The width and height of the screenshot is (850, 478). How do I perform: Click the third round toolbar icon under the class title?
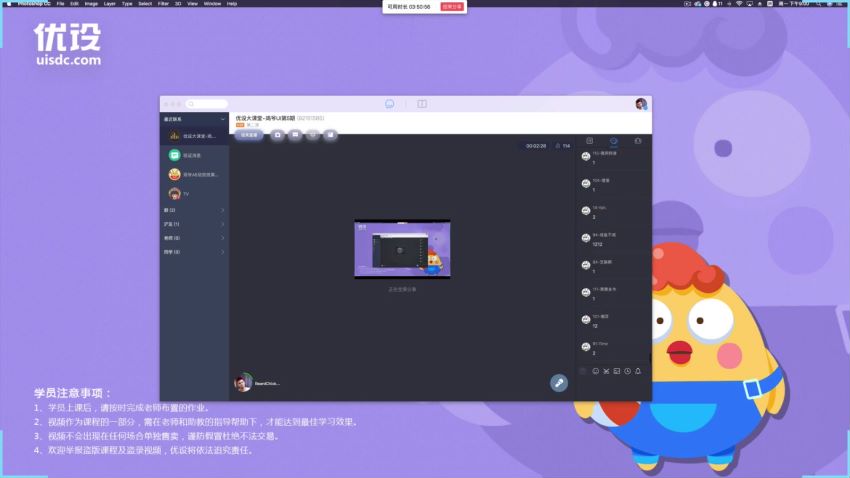[x=313, y=135]
